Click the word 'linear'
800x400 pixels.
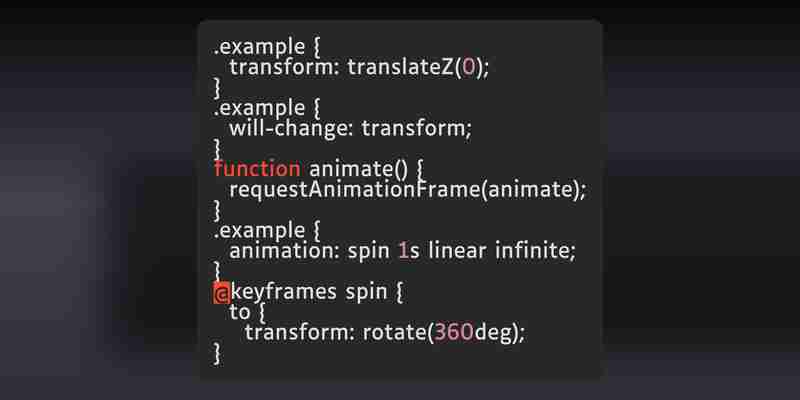click(457, 251)
